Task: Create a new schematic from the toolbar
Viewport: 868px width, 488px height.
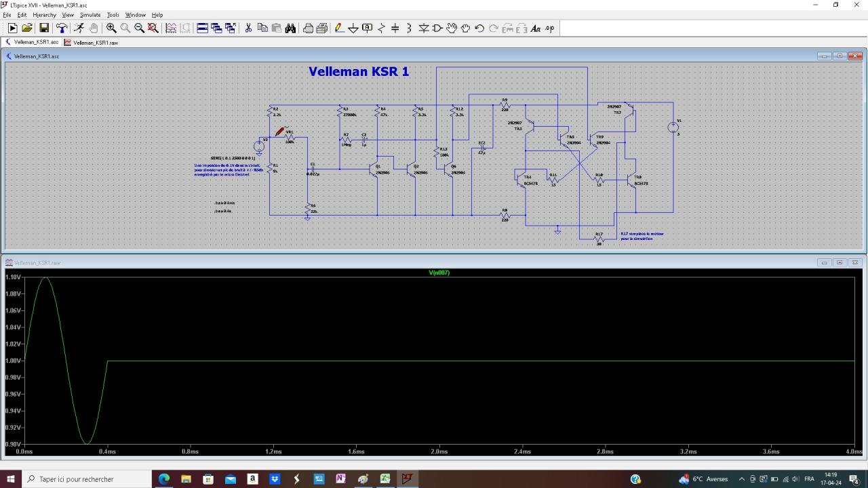Action: (12, 28)
